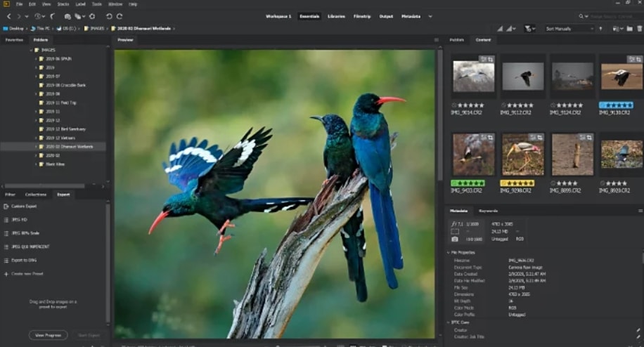Click the plus icon for new preset

[6, 274]
